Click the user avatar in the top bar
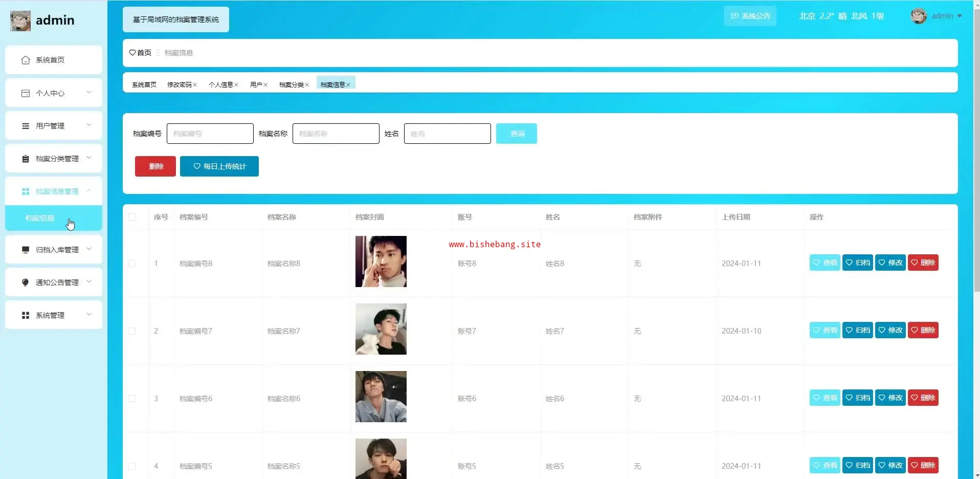This screenshot has height=479, width=980. point(919,16)
